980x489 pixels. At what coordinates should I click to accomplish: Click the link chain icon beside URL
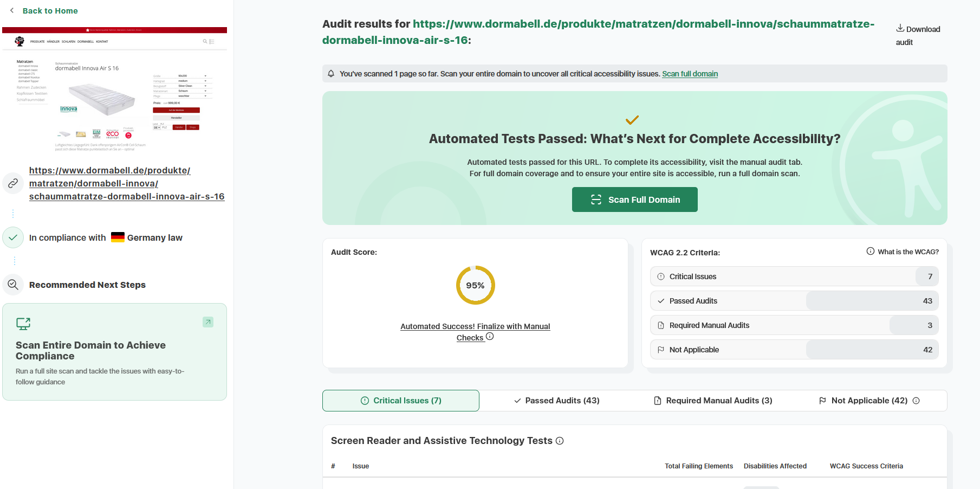tap(13, 183)
